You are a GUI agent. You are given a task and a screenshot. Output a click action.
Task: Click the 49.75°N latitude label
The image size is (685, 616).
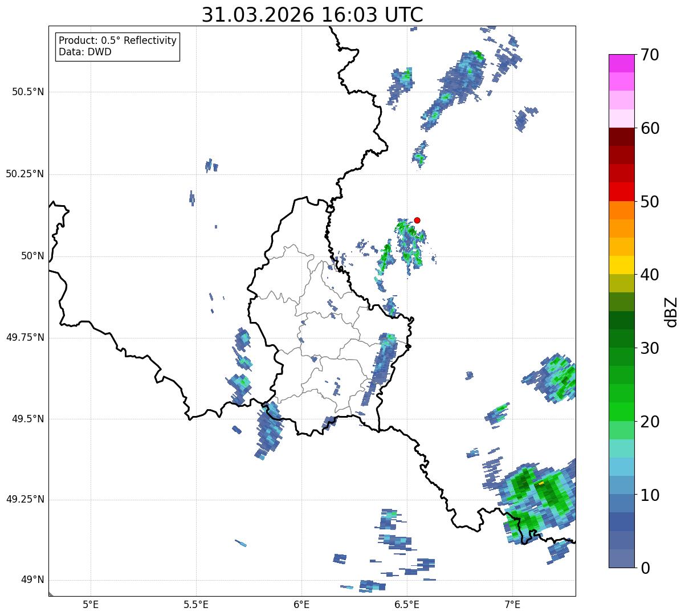(25, 337)
